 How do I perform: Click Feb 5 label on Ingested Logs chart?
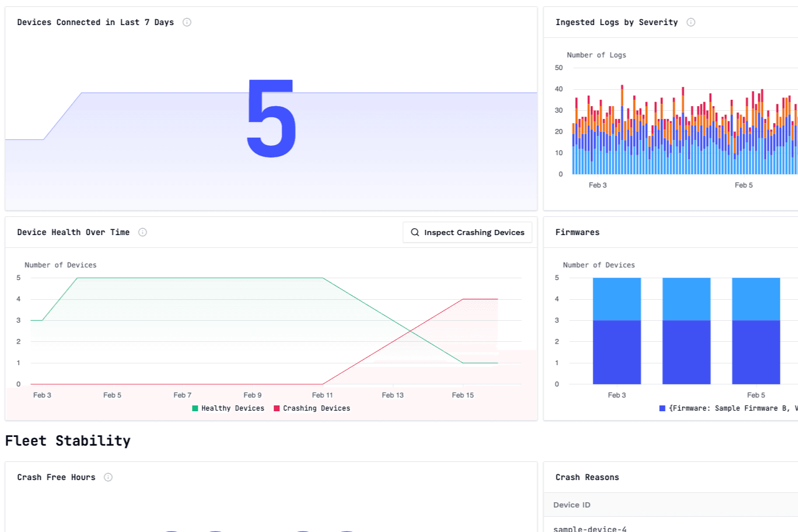click(x=743, y=185)
